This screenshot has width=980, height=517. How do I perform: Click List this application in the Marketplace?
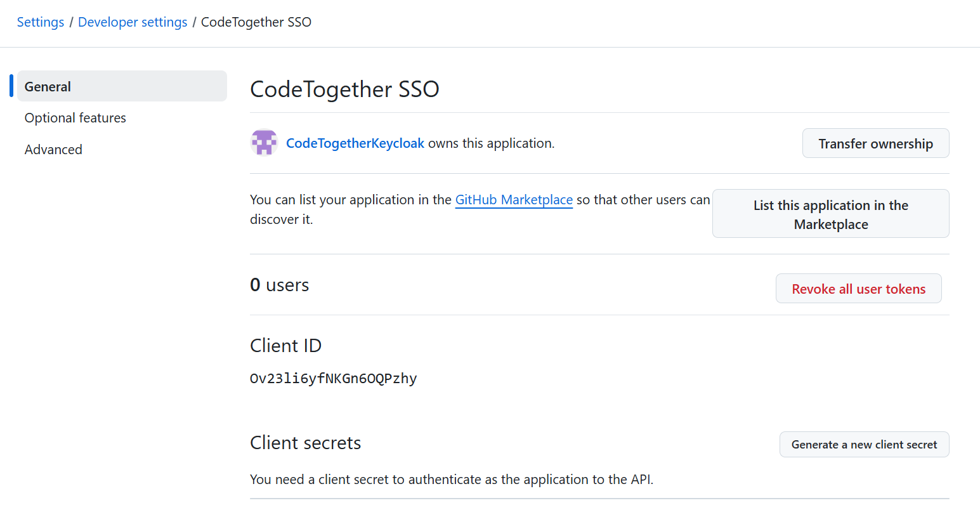(830, 214)
